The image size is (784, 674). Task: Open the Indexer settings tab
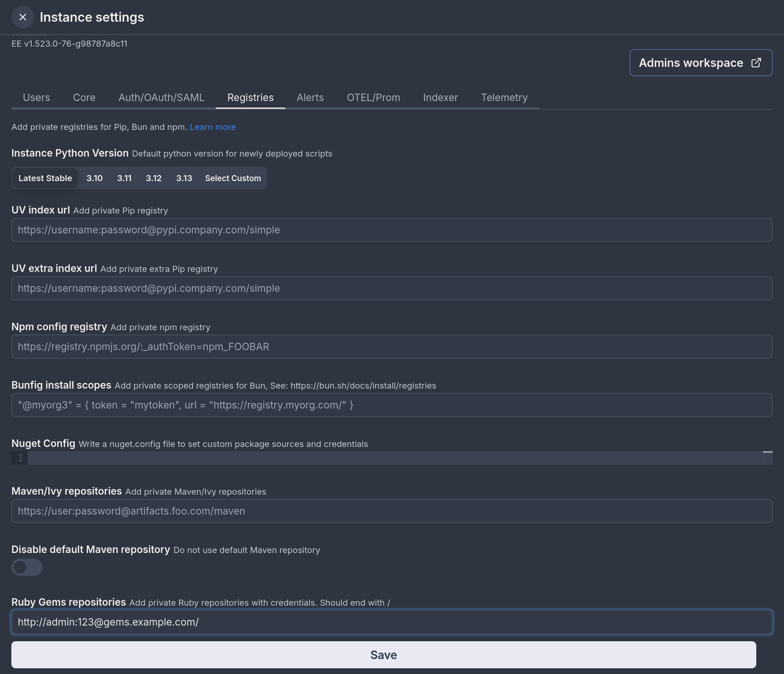440,97
